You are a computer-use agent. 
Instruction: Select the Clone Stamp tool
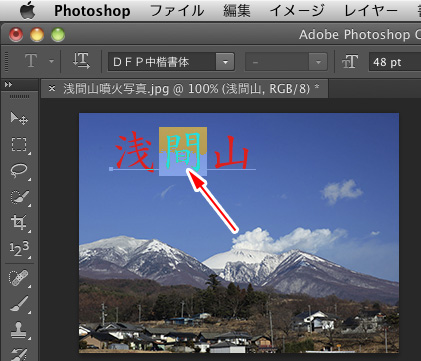[x=19, y=329]
